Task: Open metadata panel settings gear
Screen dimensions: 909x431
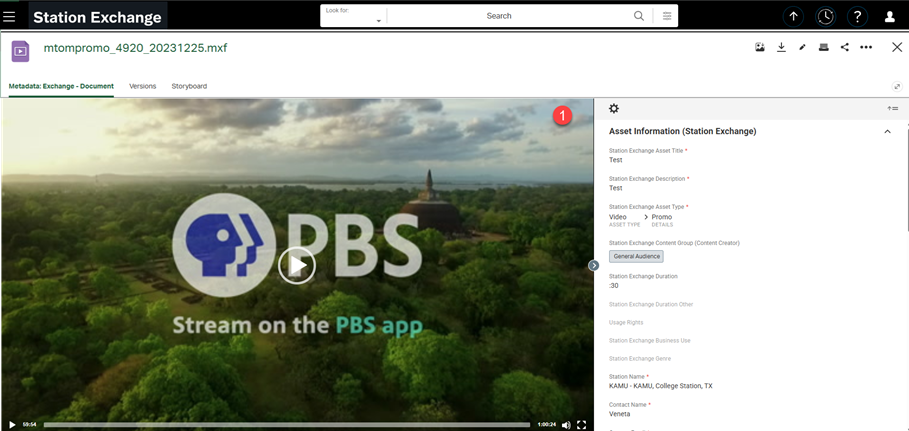Action: click(614, 108)
